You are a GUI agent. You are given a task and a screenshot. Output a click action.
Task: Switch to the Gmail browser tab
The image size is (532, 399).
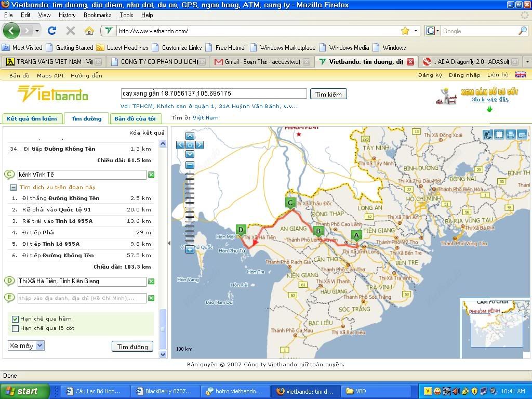[x=262, y=62]
